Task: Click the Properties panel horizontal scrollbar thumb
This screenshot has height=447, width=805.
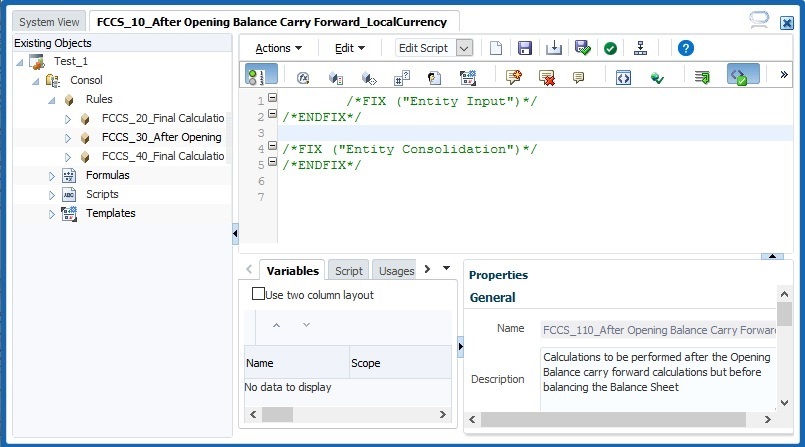Action: [x=613, y=420]
